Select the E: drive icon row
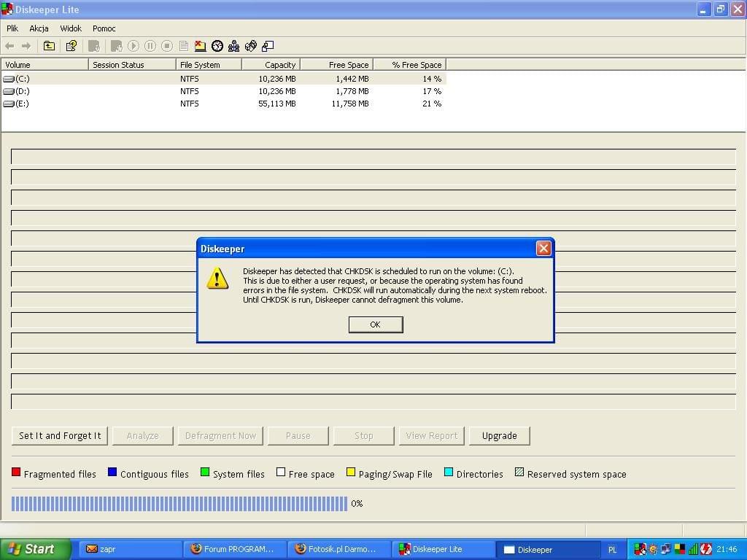Screen dimensions: 747x560 pyautogui.click(x=223, y=104)
